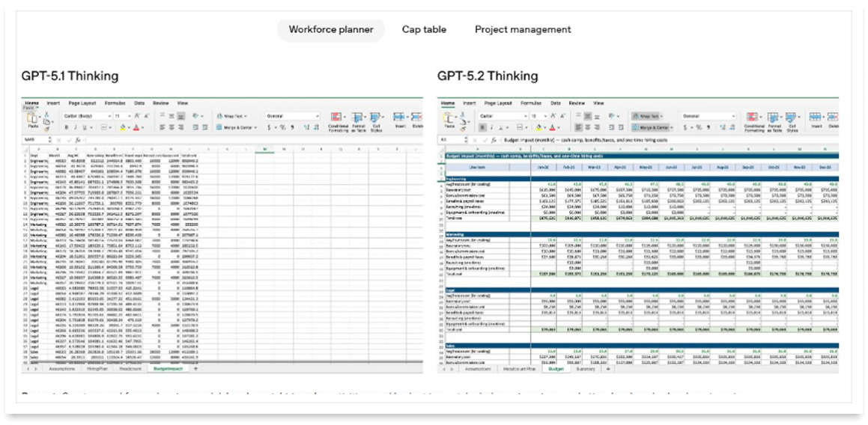
Task: Open Calibri (Body) font dropdown in GPT-5.1 spreadsheet
Action: pyautogui.click(x=87, y=116)
